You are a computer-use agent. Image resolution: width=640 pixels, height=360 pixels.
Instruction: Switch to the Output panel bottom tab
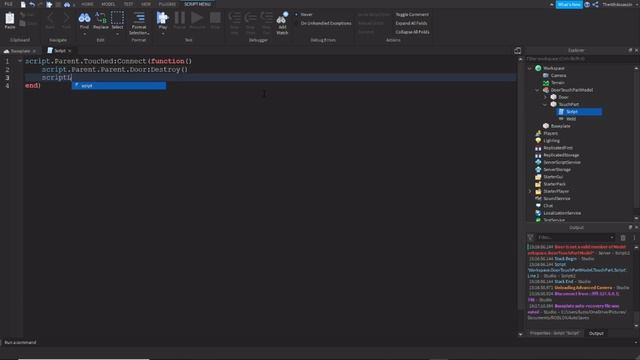[596, 333]
